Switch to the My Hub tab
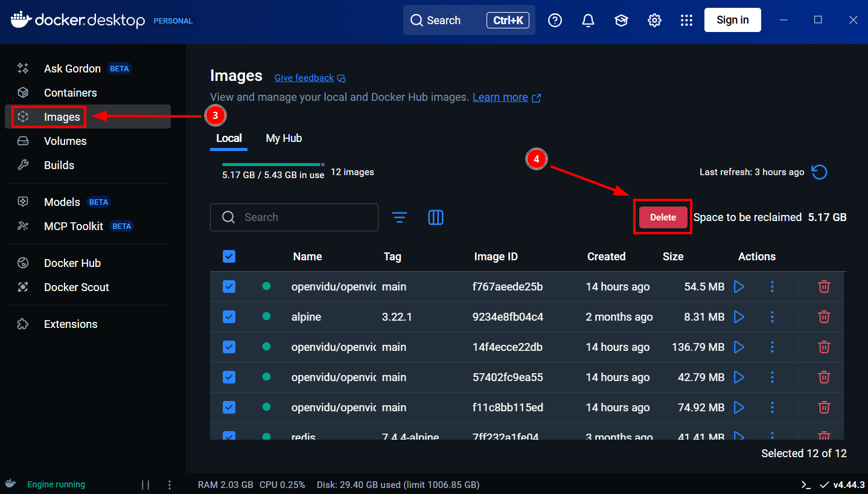The height and width of the screenshot is (494, 868). (284, 138)
